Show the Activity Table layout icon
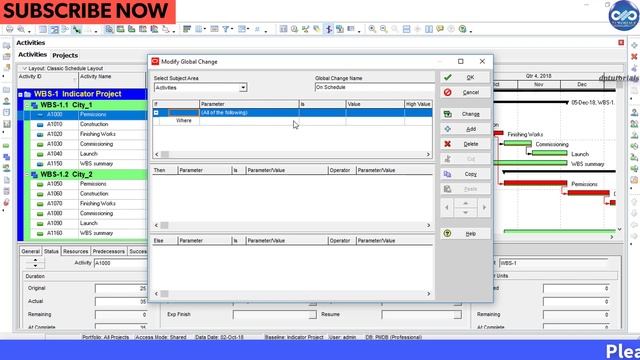 click(43, 29)
